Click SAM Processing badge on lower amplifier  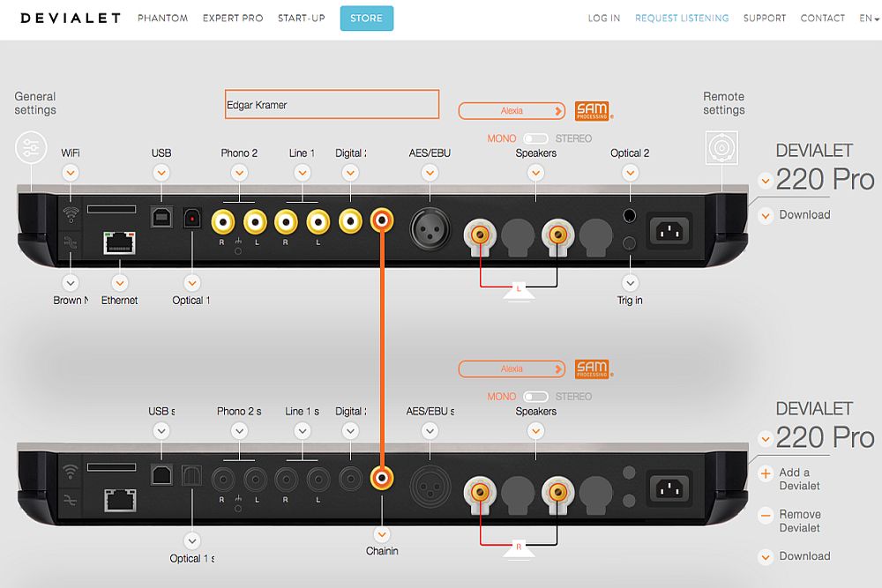592,368
